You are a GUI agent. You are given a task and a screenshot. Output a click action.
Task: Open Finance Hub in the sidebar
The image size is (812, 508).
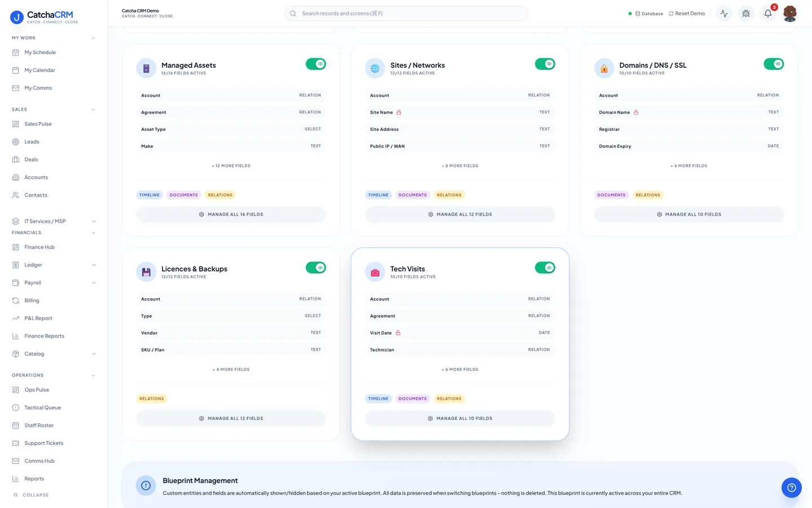(x=54, y=247)
